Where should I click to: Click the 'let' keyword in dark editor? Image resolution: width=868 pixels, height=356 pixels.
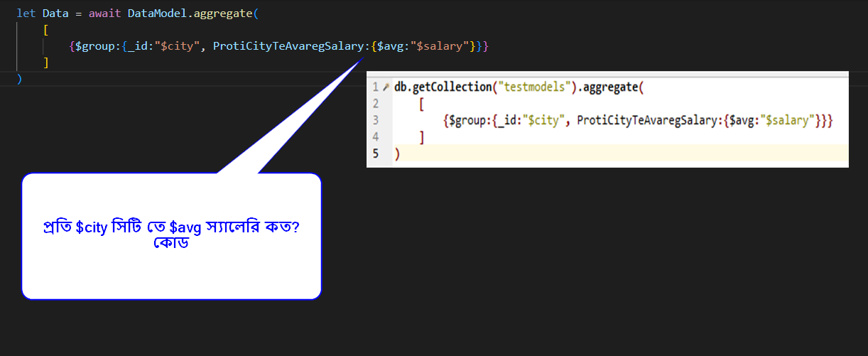(26, 14)
